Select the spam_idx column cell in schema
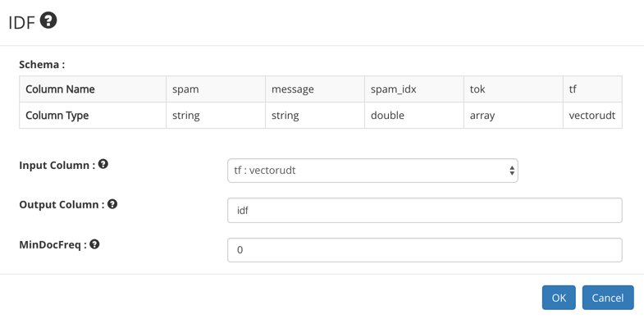Viewport: 644px width, 319px height. pos(414,89)
